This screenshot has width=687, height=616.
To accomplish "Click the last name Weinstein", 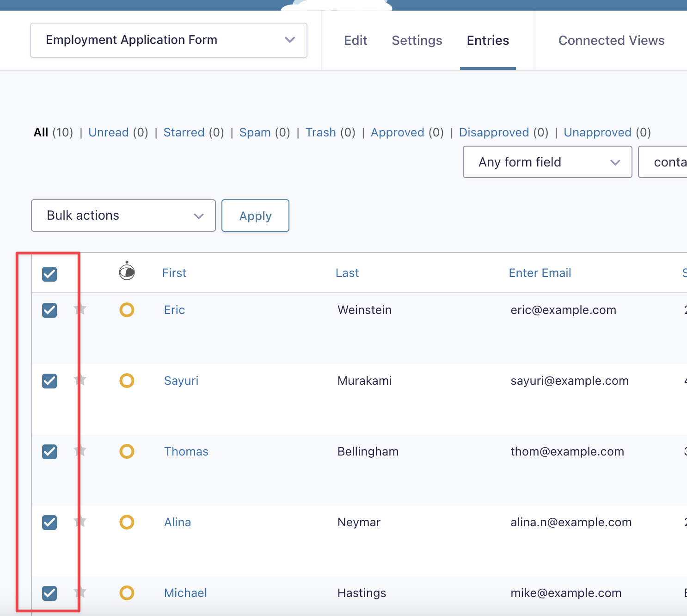I will pyautogui.click(x=364, y=310).
